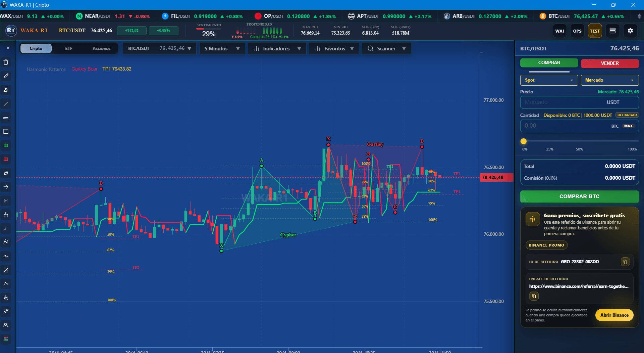Open the list panel icon beside TEST
Image resolution: width=644 pixels, height=353 pixels.
click(612, 31)
